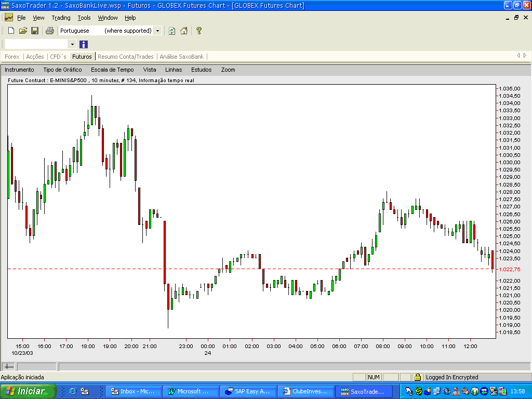The width and height of the screenshot is (532, 399).
Task: Open the Escala de Tempo menu
Action: [112, 70]
